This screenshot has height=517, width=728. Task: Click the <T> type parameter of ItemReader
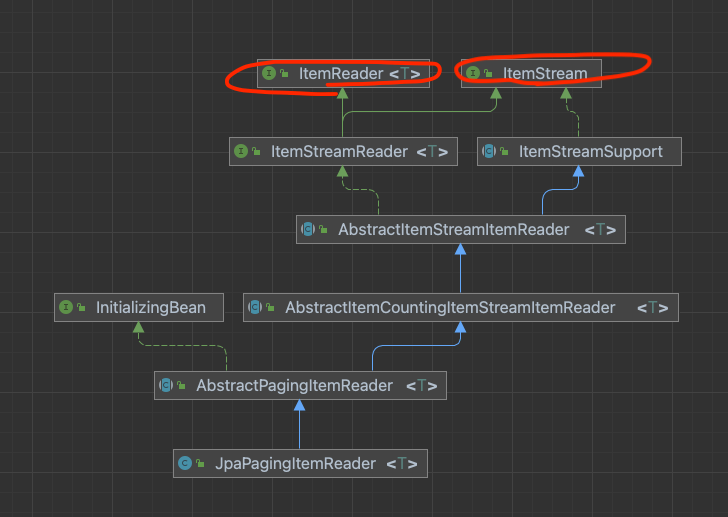(x=405, y=74)
